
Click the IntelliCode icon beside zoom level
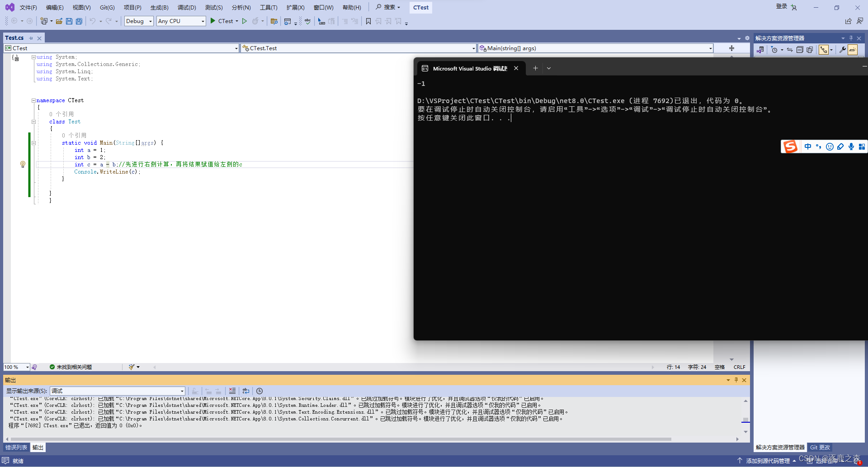point(34,367)
